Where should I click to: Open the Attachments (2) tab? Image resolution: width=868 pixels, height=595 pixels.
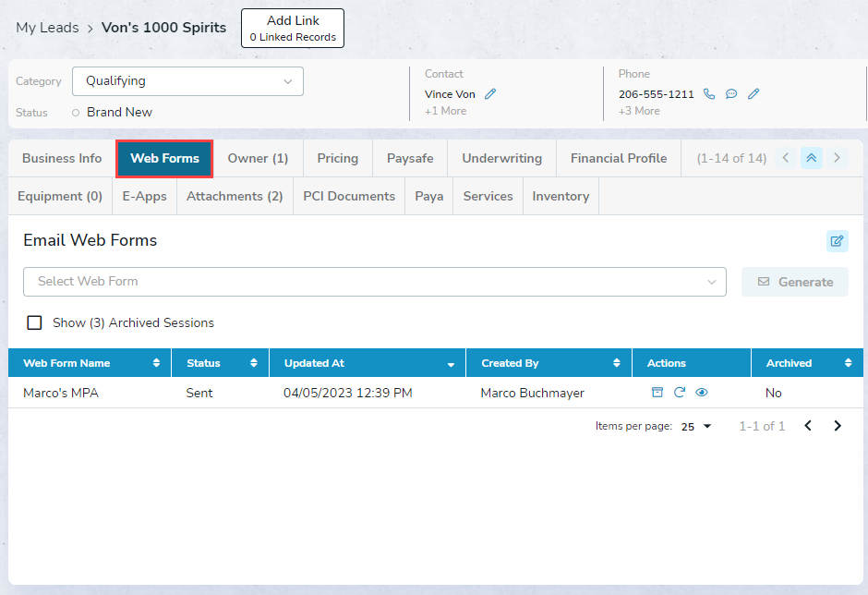tap(235, 196)
